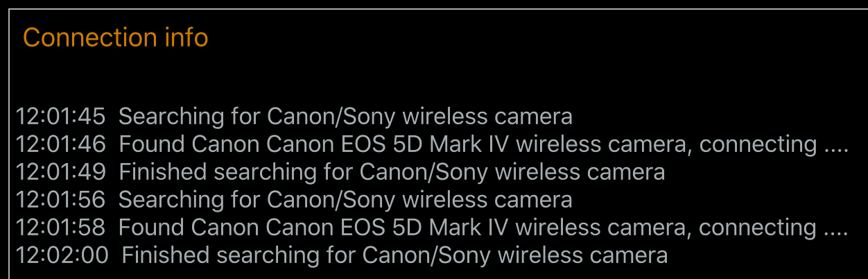Select the 12:01:45 timestamp
The width and height of the screenshot is (868, 279).
coord(60,117)
